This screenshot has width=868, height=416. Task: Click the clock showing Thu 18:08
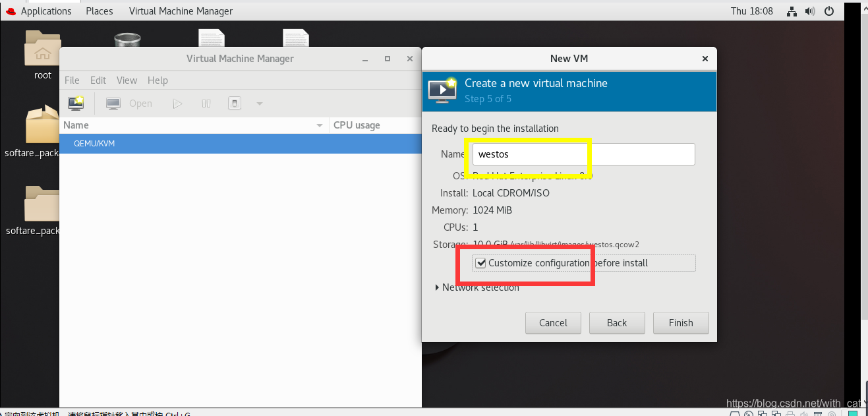[x=752, y=11]
